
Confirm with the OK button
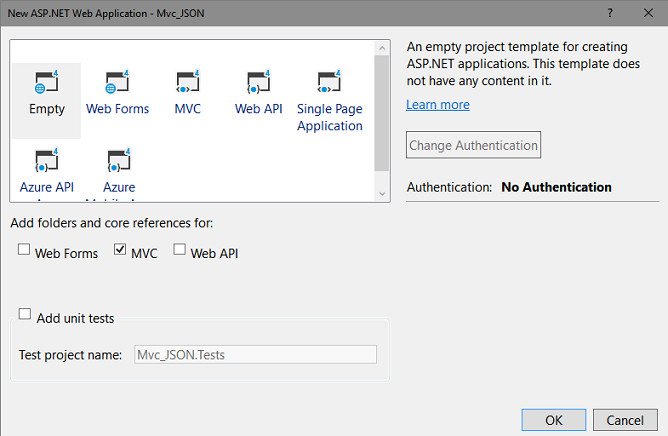coord(553,420)
